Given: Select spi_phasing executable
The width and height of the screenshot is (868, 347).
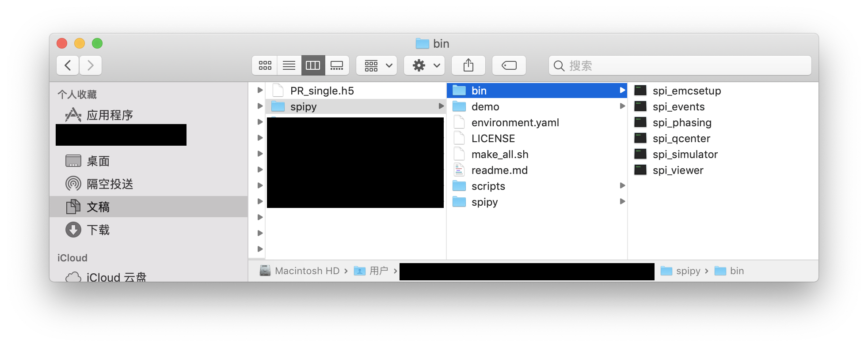Looking at the screenshot, I should tap(723, 122).
